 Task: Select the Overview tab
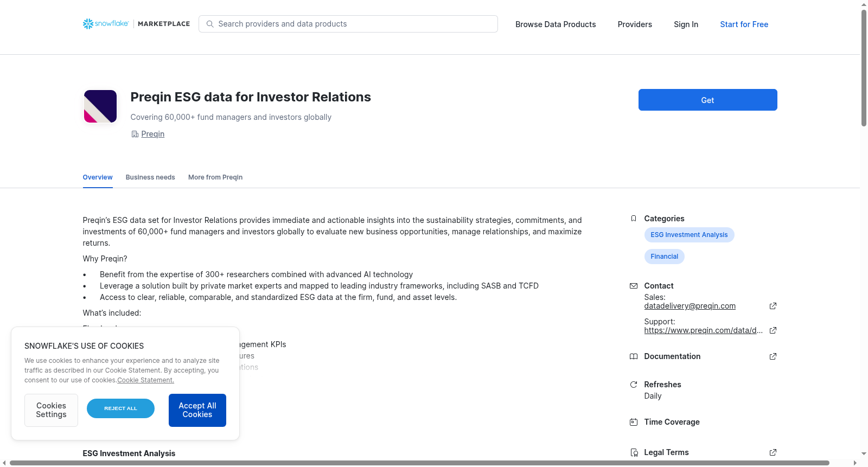click(x=98, y=177)
